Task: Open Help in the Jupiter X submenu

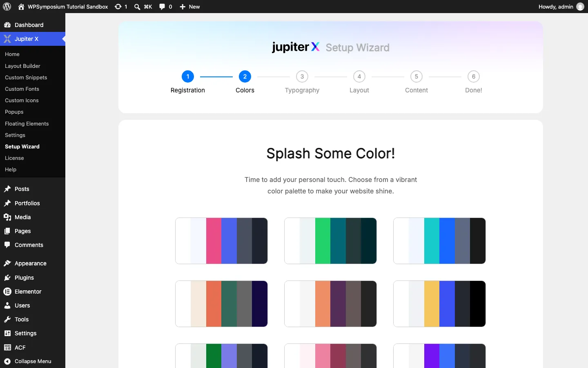Action: point(11,169)
